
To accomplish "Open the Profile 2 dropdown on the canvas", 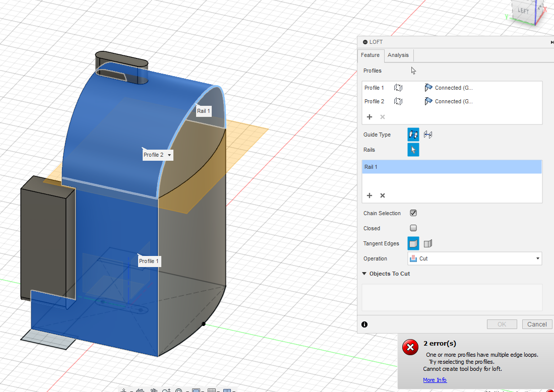I will [169, 155].
